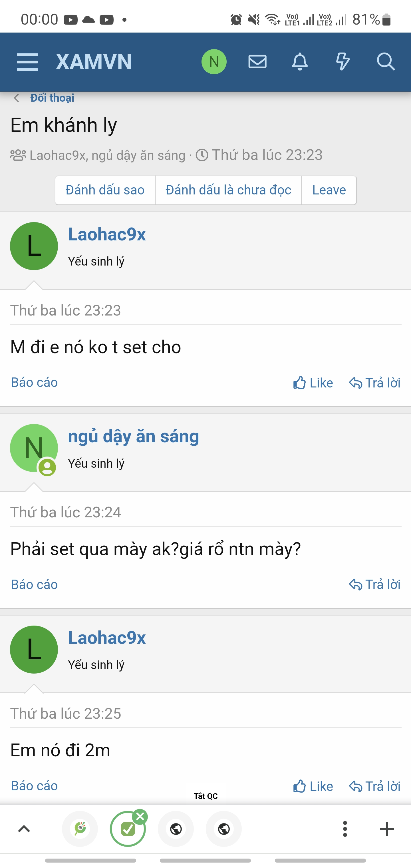Open account menu via N avatar in header
This screenshot has height=868, width=411.
tap(214, 62)
